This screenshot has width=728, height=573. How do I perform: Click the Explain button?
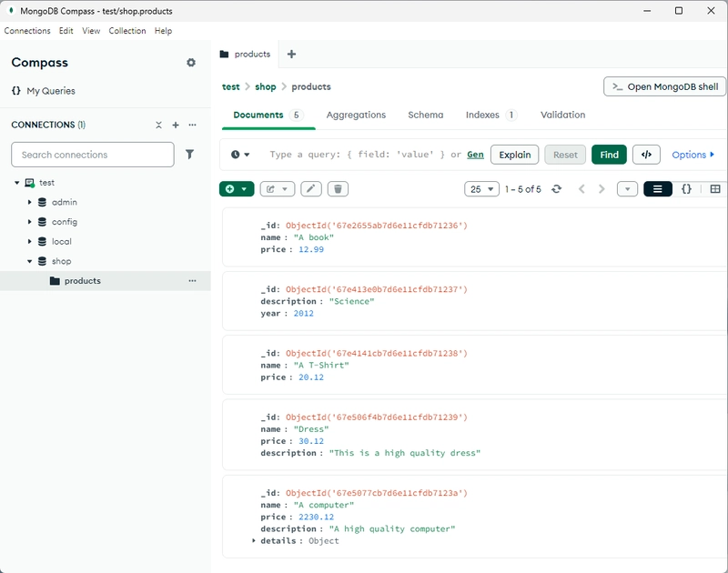(x=514, y=155)
